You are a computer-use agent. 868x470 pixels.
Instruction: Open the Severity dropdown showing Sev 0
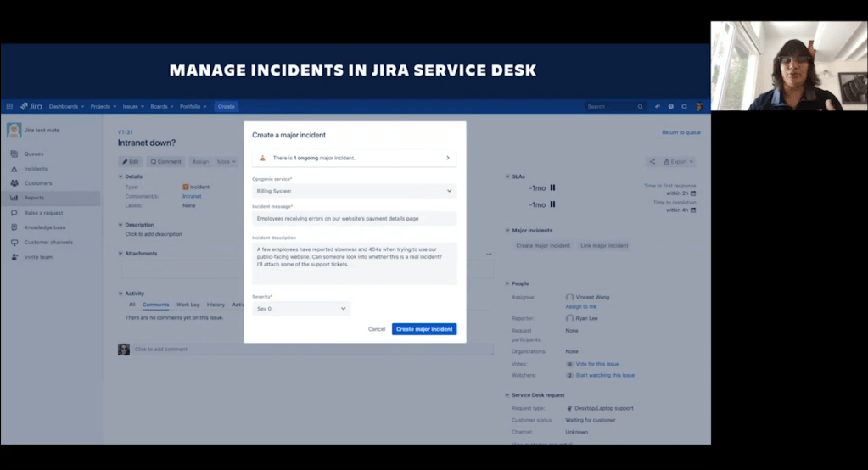(301, 309)
